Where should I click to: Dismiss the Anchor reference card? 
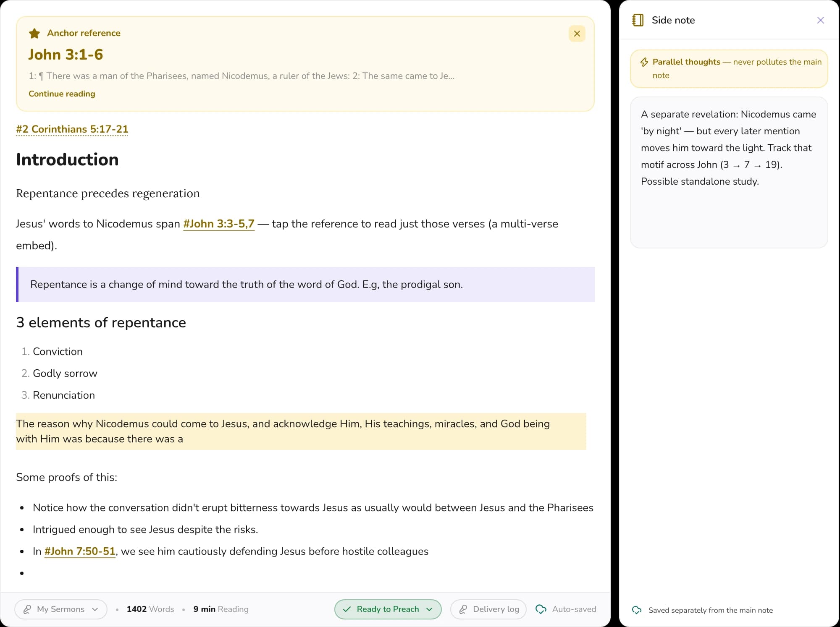tap(577, 34)
